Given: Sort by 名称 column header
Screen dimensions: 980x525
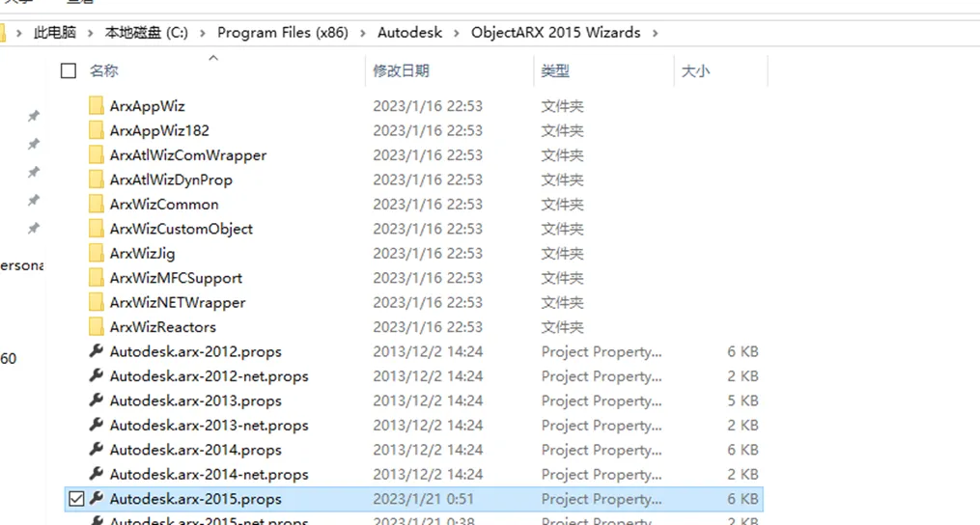Looking at the screenshot, I should 103,70.
